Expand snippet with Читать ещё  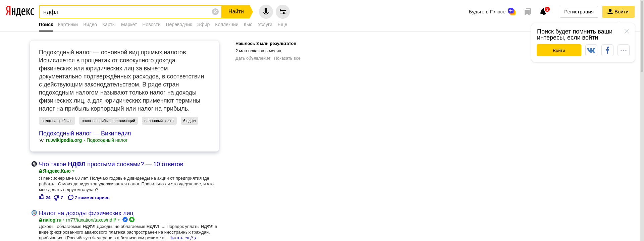point(183,238)
